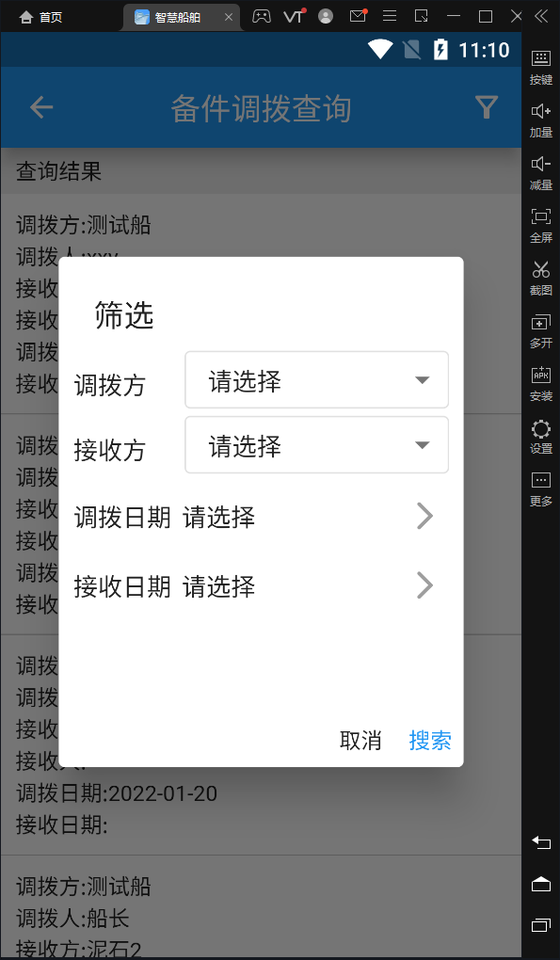The width and height of the screenshot is (560, 960).
Task: Click the 接收方:泥石2 entry
Action: click(78, 950)
